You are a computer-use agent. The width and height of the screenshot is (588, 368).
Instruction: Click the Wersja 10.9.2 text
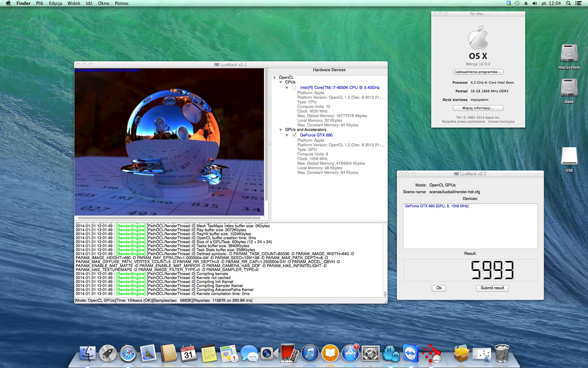[x=478, y=64]
